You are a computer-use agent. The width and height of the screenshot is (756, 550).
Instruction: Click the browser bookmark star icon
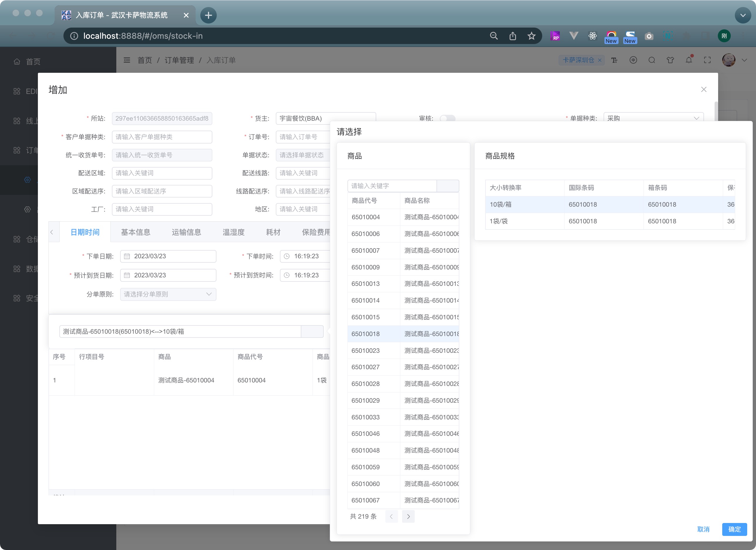pyautogui.click(x=531, y=36)
